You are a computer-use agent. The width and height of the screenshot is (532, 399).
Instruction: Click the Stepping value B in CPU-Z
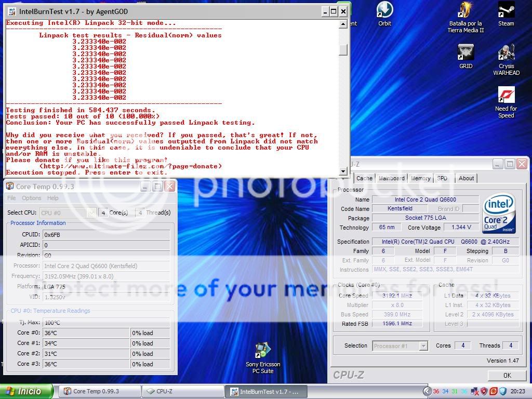click(506, 251)
